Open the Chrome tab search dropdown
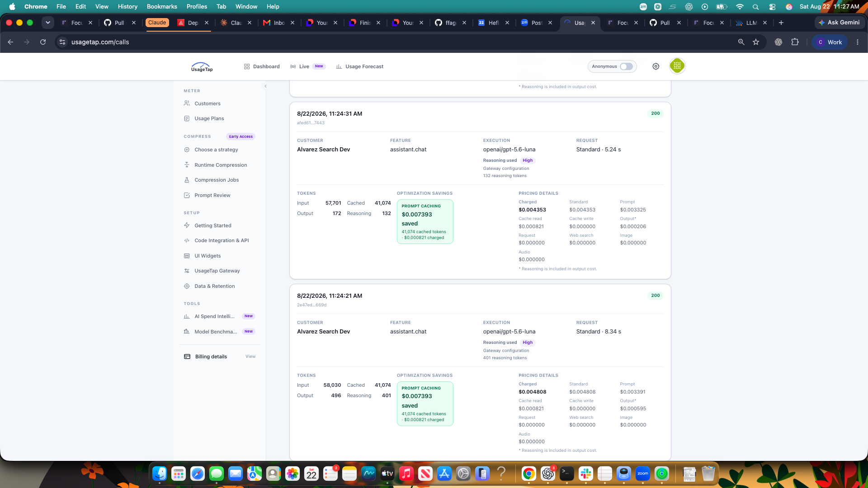The width and height of the screenshot is (868, 488). click(47, 23)
